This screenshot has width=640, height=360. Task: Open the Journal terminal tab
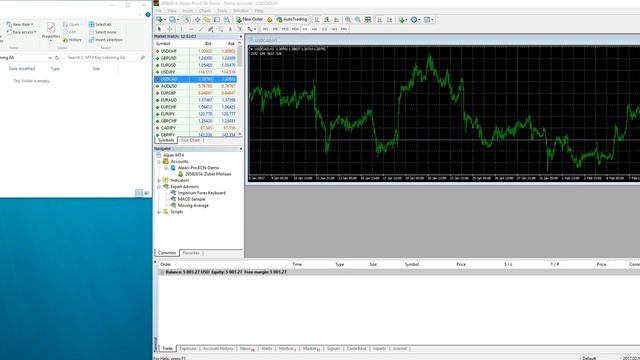point(400,349)
